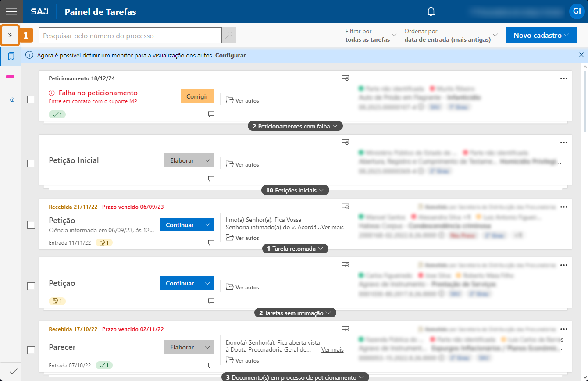Viewport: 588px width, 381px height.
Task: Open the bookmark icon in left sidebar
Action: (11, 56)
